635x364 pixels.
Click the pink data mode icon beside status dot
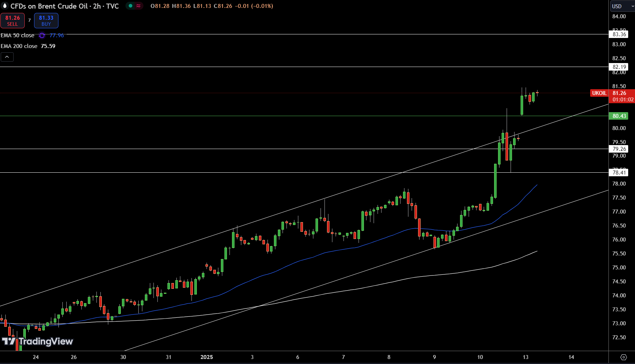click(138, 6)
